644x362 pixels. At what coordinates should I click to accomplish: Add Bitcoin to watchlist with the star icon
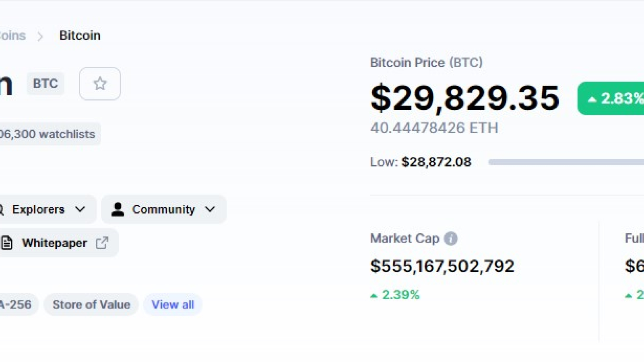[100, 84]
